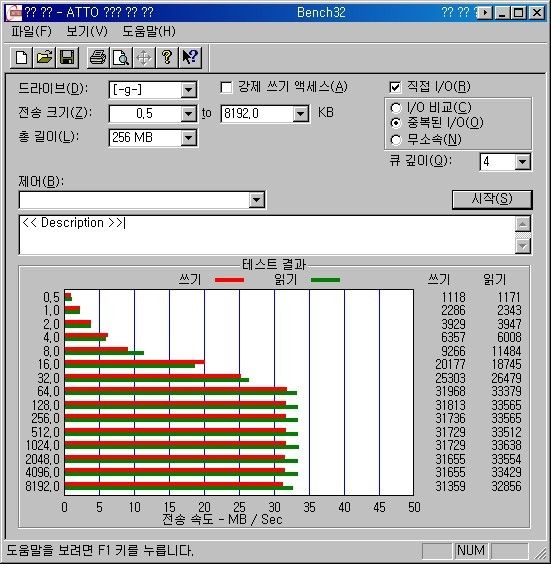Click the read value 32856
Viewport: 551px width, 564px height.
[x=506, y=486]
